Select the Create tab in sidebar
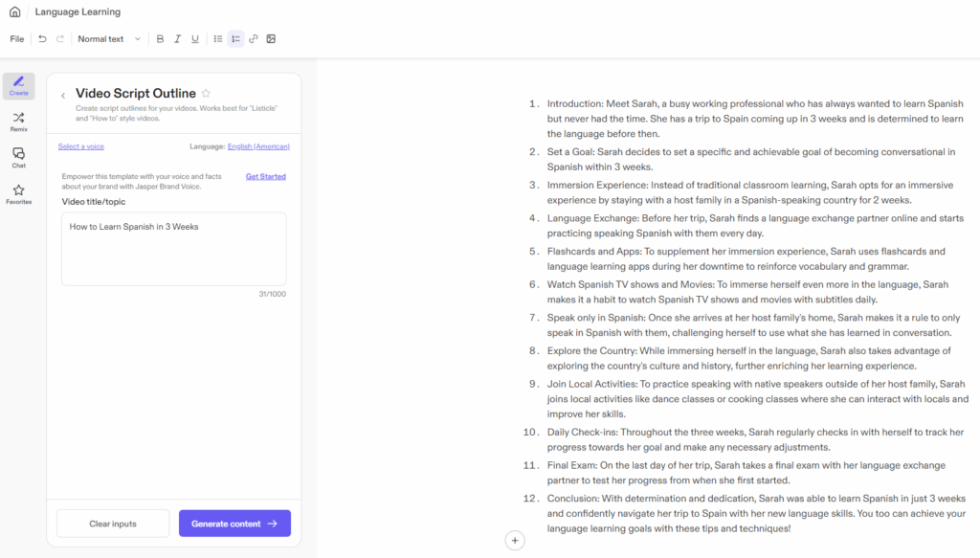Viewport: 980px width, 558px height. pos(18,86)
